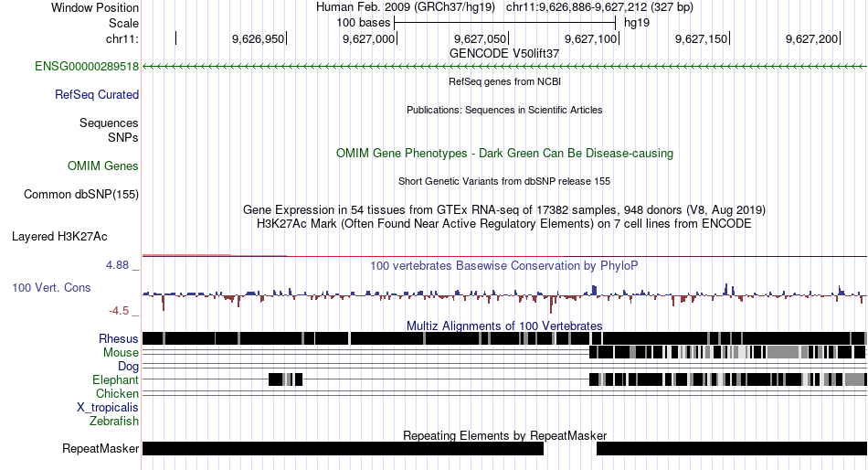
Task: Click the 9,627,100 ruler position
Action: (590, 38)
